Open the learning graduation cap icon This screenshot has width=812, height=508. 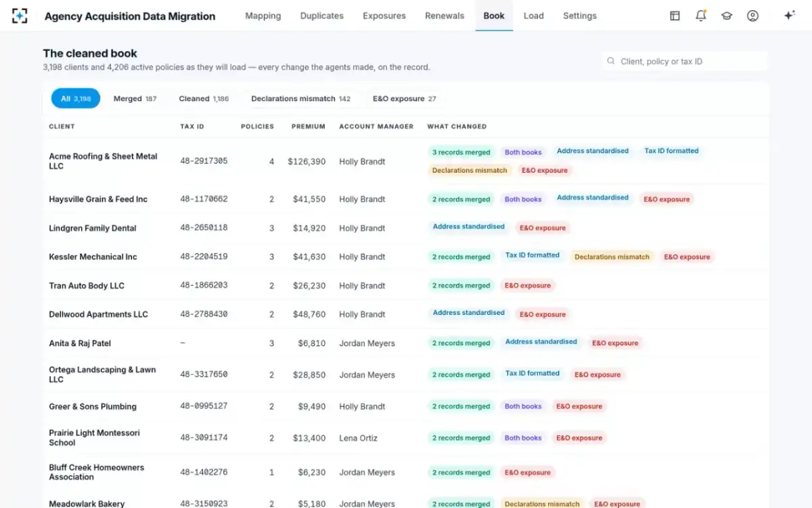pyautogui.click(x=727, y=16)
